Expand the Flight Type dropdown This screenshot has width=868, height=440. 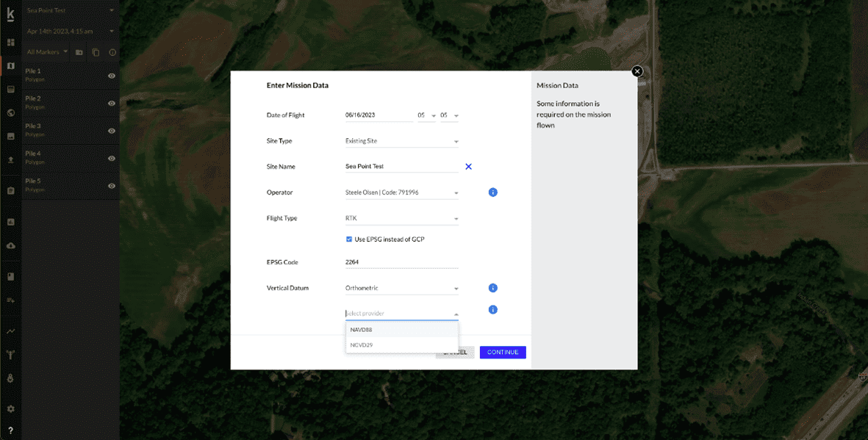401,217
